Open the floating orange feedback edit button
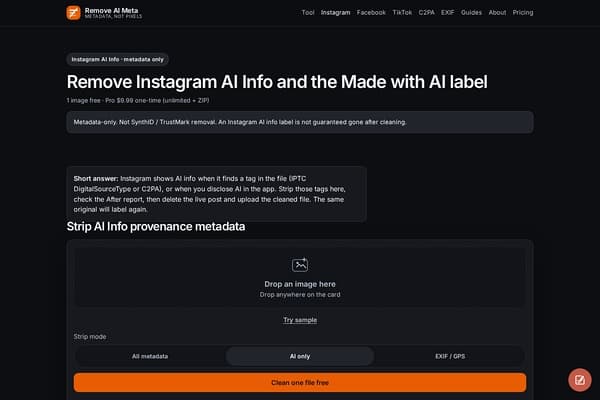 coord(579,380)
